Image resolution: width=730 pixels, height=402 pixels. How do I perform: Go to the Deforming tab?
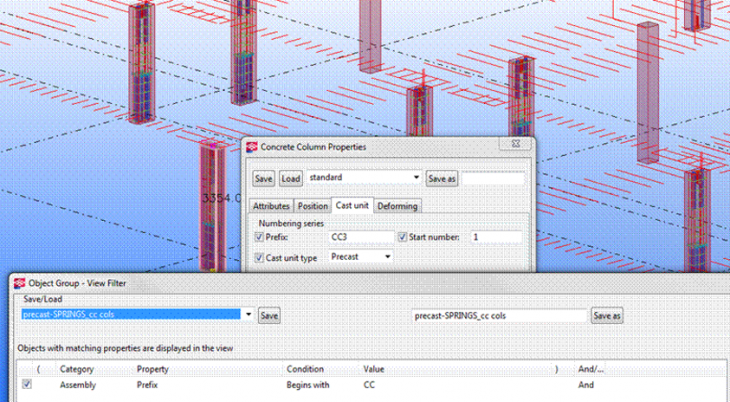[x=397, y=206]
